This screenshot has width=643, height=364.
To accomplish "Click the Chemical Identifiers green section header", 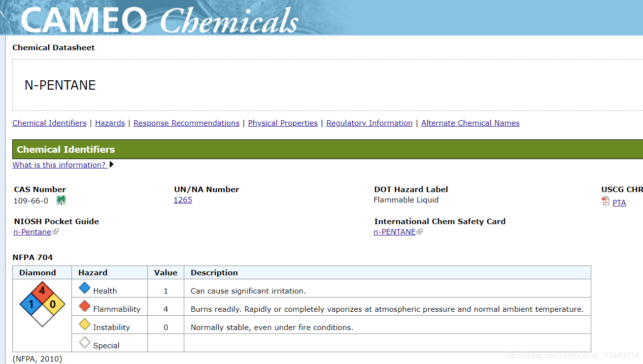I will click(x=328, y=149).
